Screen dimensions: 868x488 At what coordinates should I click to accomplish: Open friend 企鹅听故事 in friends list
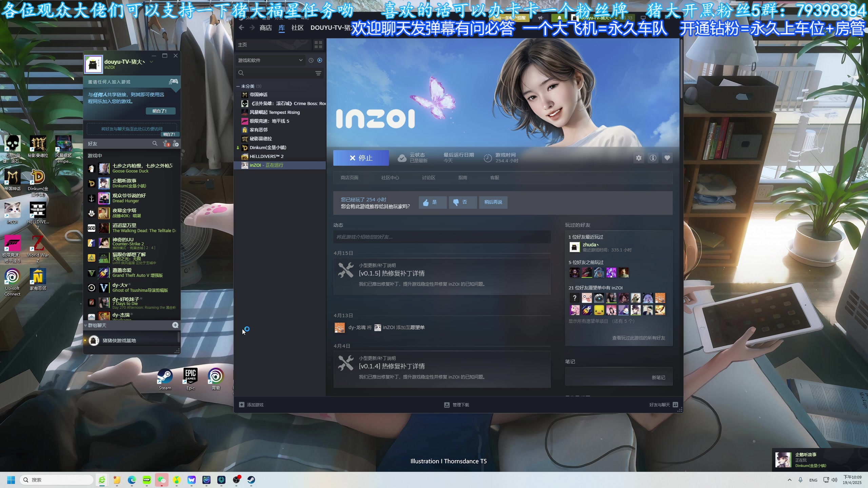pyautogui.click(x=132, y=183)
